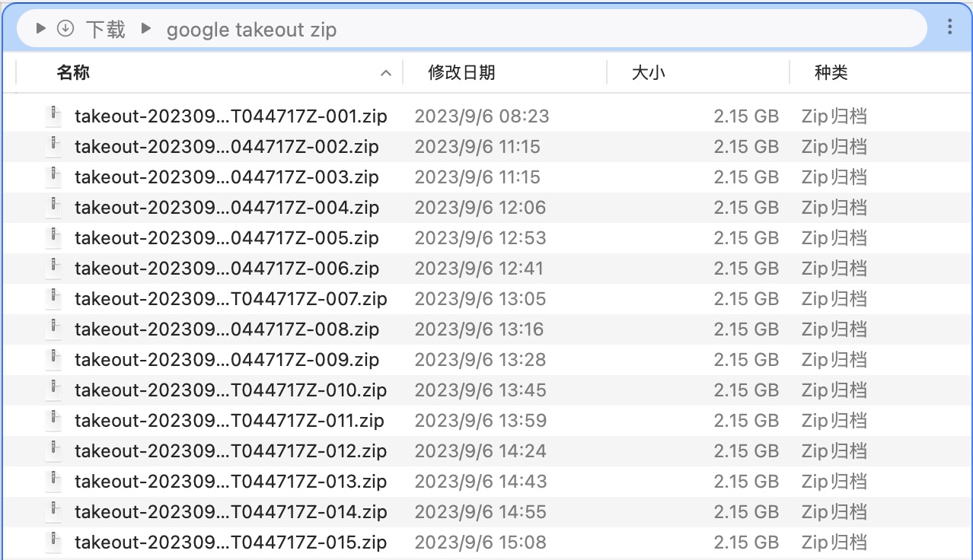Click the zip icon of takeout 002.zip

point(53,145)
